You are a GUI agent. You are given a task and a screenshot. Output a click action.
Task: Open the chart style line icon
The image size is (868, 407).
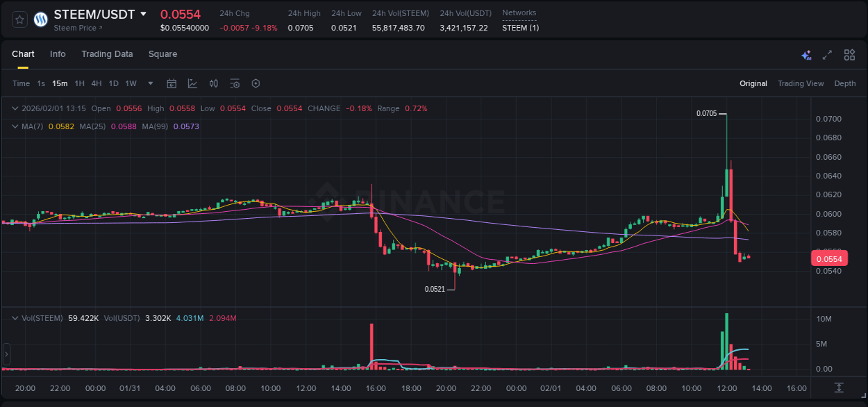192,83
